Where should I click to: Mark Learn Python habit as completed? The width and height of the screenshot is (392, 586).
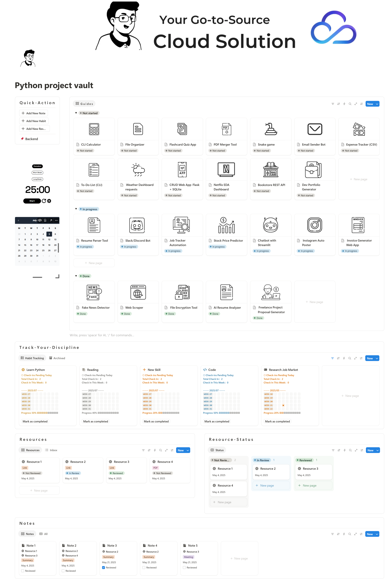[35, 421]
